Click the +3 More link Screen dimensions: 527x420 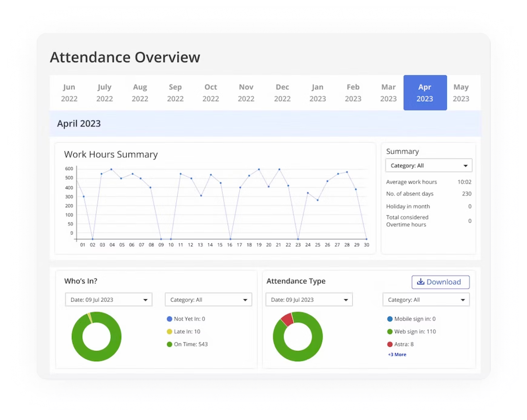click(x=397, y=355)
